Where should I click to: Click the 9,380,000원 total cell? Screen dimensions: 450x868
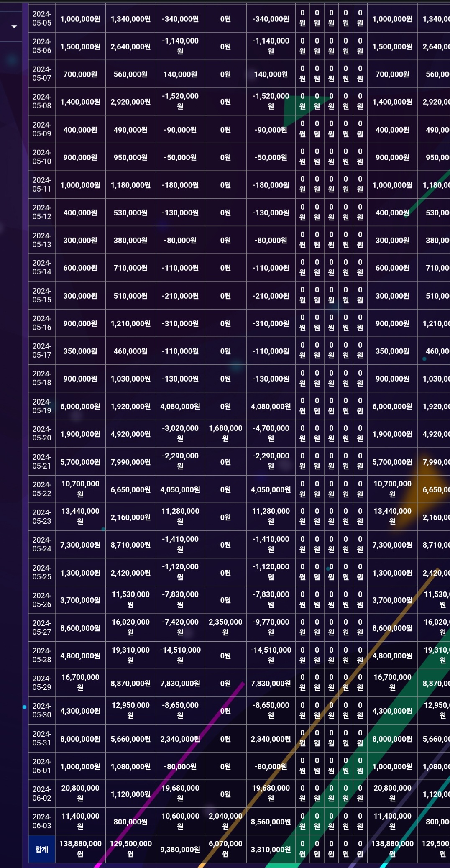[x=180, y=849]
